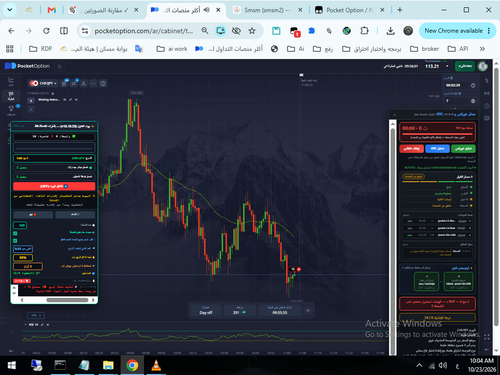Viewport: 500px width, 375px height.
Task: Remove the Moving Average indicator with X
Action: (76, 100)
